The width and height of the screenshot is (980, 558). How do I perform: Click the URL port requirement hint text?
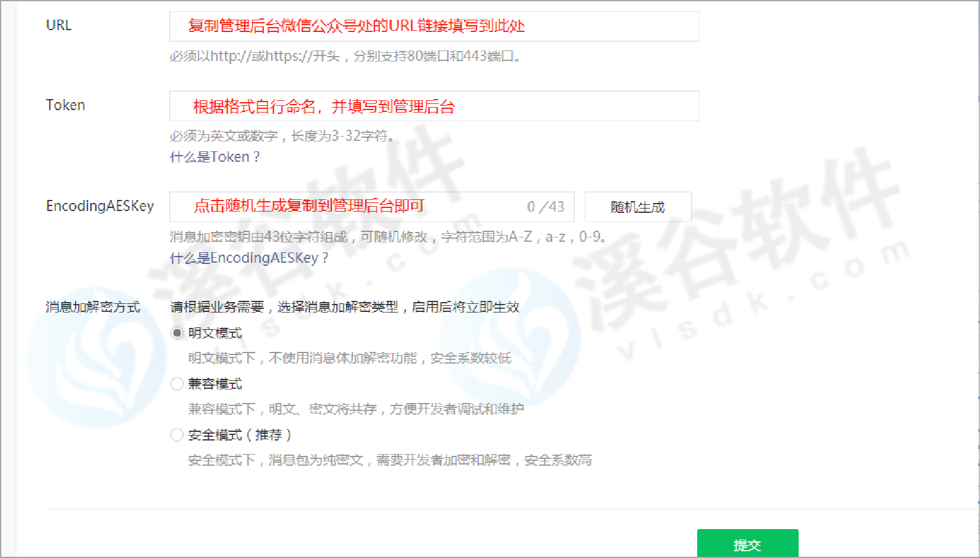(346, 57)
